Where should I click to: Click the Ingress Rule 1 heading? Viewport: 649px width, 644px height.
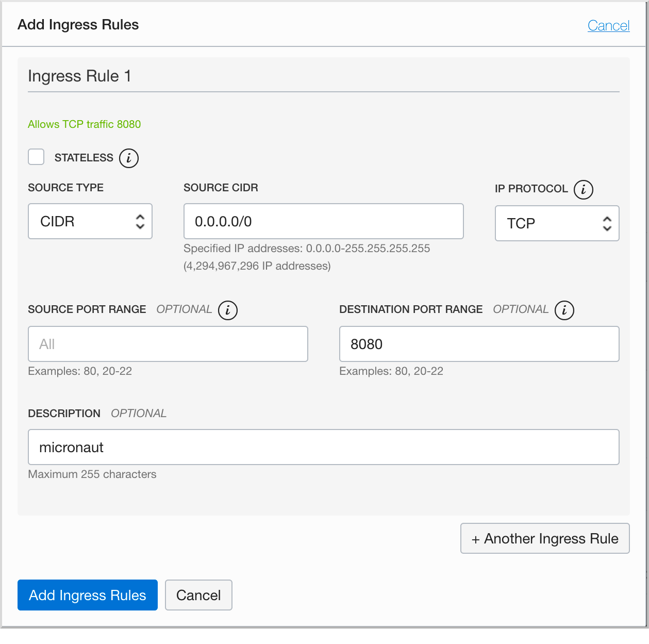click(79, 76)
